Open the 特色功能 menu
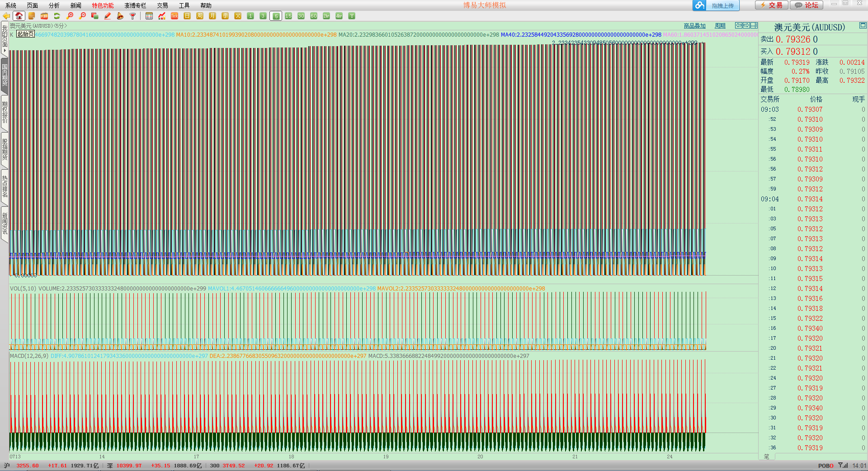Screen dimensions: 868x471 pyautogui.click(x=103, y=5)
